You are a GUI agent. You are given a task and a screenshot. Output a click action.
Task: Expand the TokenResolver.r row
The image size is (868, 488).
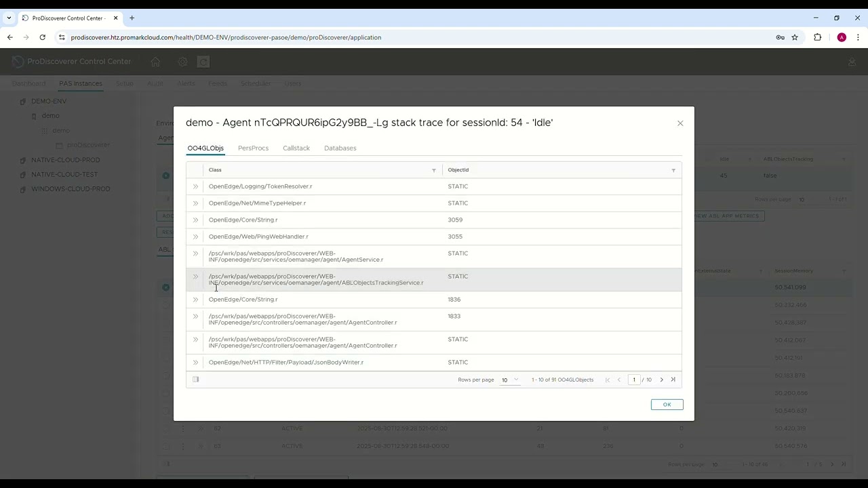[195, 186]
